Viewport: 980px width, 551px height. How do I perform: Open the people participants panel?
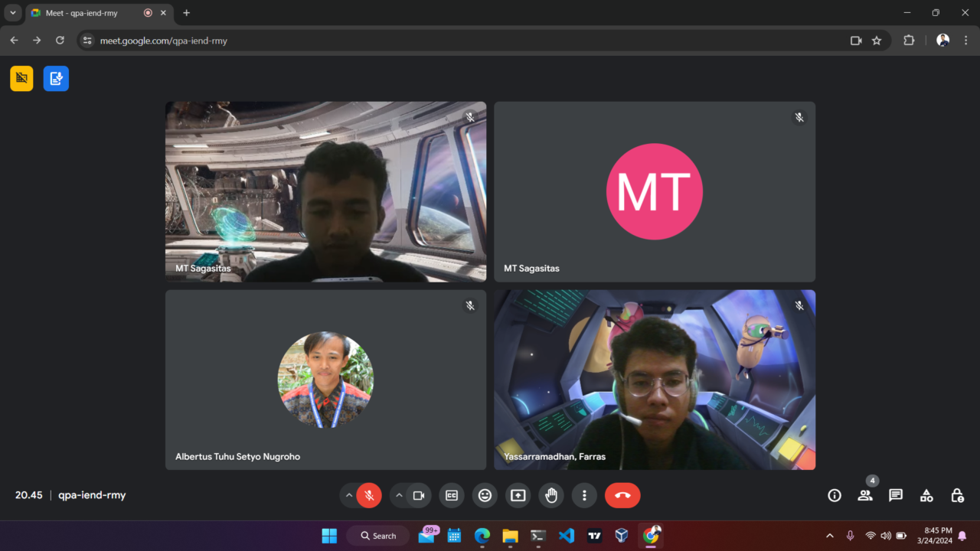click(x=865, y=495)
